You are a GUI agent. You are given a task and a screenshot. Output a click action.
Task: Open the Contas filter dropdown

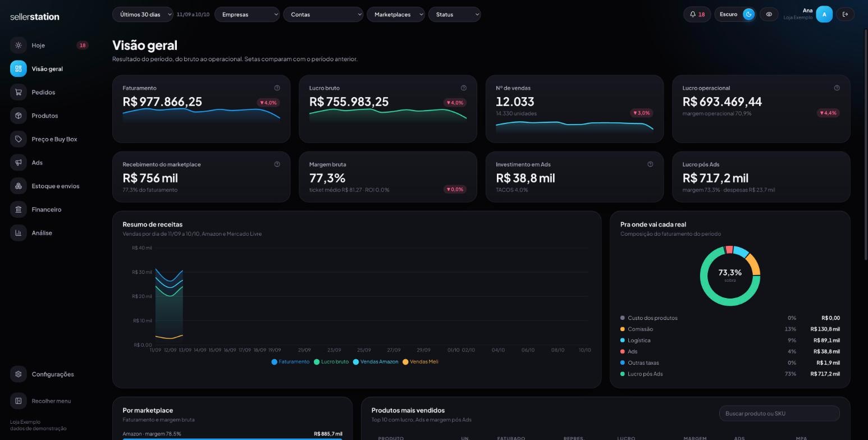323,15
